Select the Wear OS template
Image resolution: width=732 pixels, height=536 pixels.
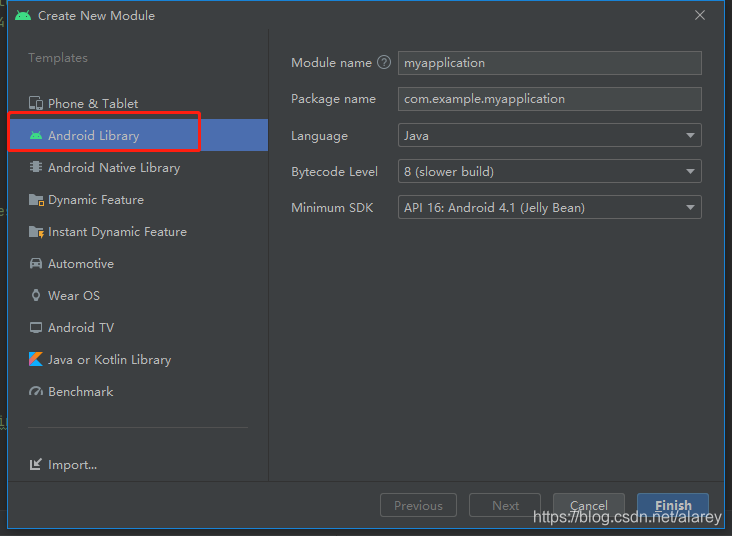click(138, 296)
